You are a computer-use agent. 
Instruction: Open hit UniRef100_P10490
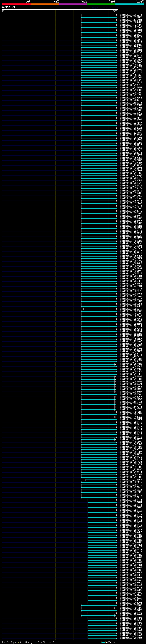click(131, 25)
